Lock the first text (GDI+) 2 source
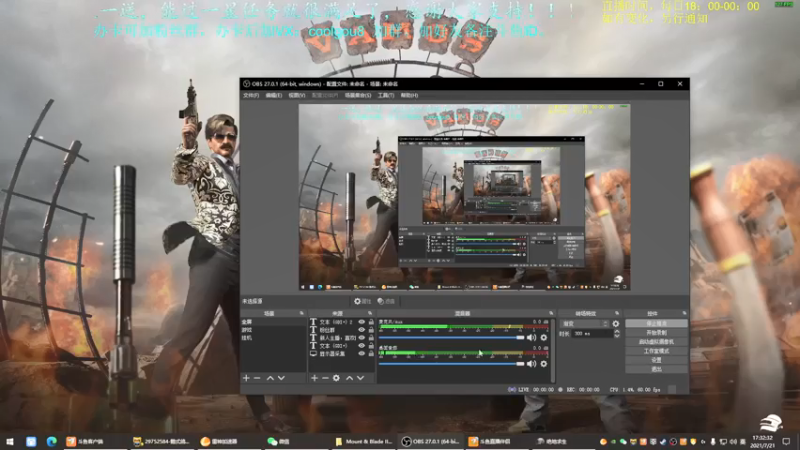Viewport: 800px width, 450px height. 371,322
